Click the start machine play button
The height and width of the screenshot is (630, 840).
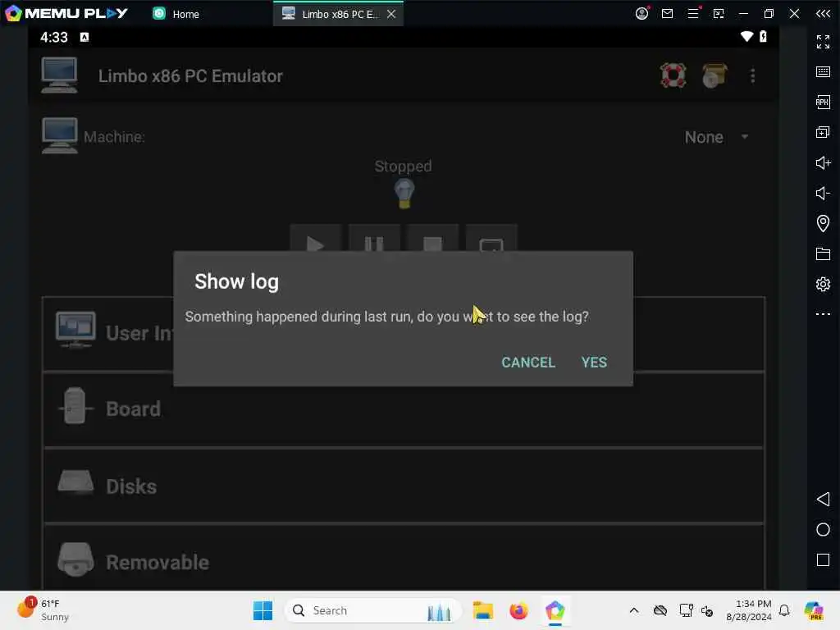tap(316, 239)
